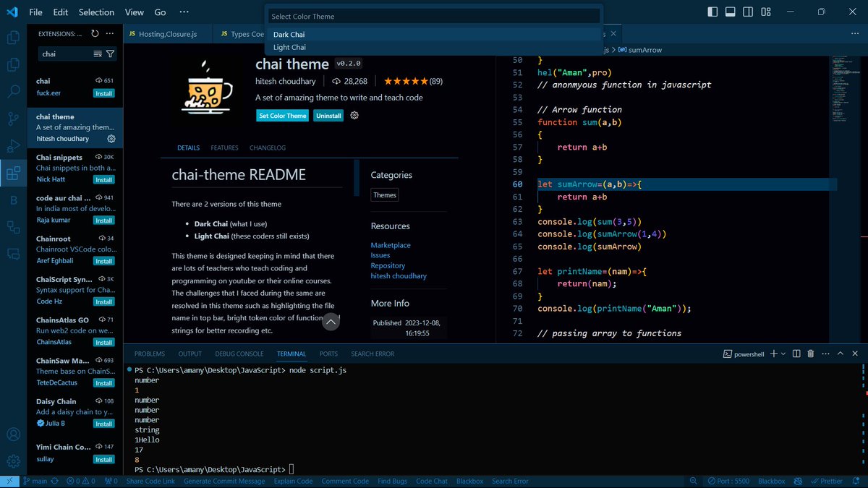Viewport: 868px width, 488px height.
Task: Open the new terminal launch profile dropdown
Action: point(784,354)
